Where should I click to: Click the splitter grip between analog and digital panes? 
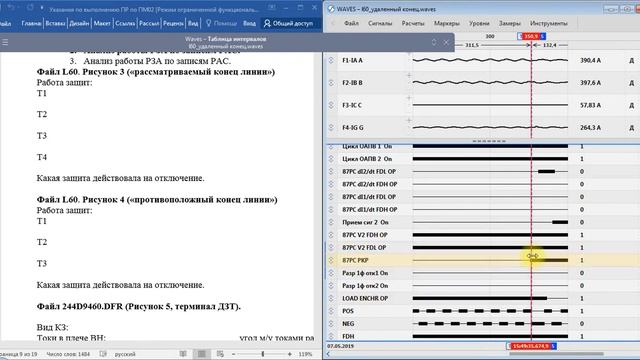click(489, 141)
